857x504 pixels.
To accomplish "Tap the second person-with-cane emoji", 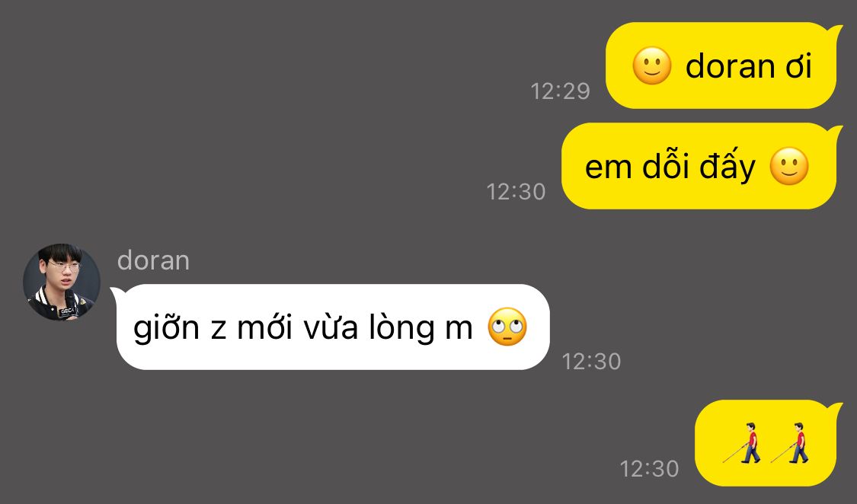I will [790, 443].
